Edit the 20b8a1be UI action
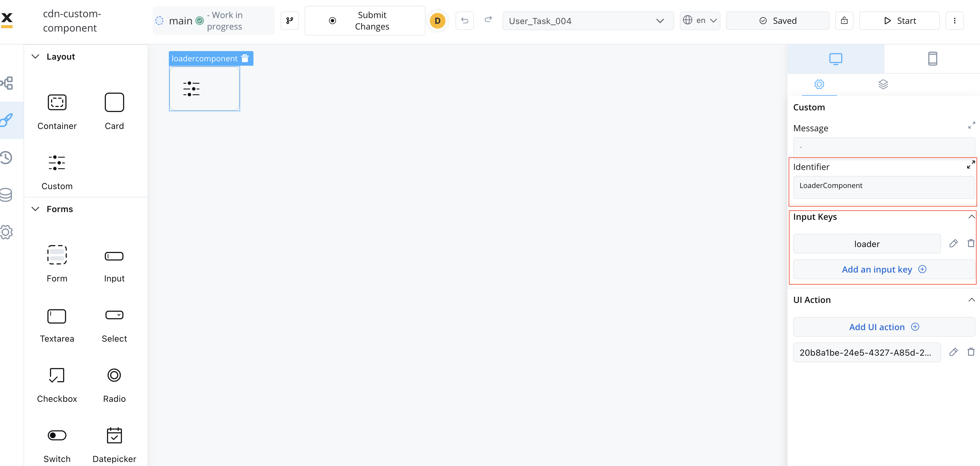 pyautogui.click(x=953, y=352)
